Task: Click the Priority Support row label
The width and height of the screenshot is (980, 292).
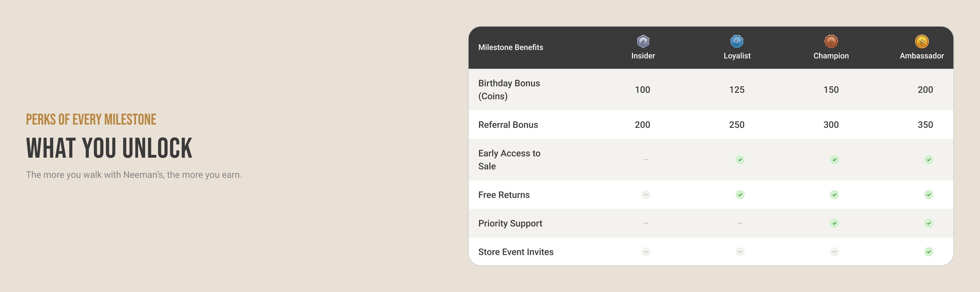Action: pos(510,224)
